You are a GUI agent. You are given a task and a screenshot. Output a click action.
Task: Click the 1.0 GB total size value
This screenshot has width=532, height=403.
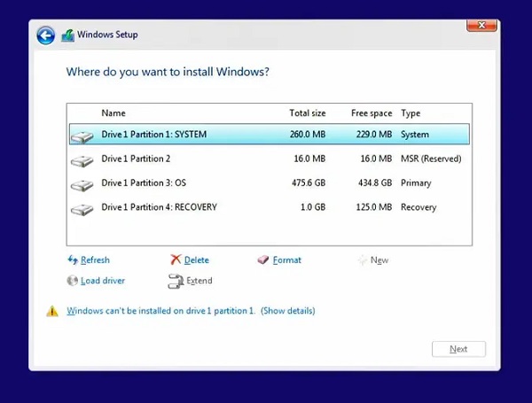[313, 207]
